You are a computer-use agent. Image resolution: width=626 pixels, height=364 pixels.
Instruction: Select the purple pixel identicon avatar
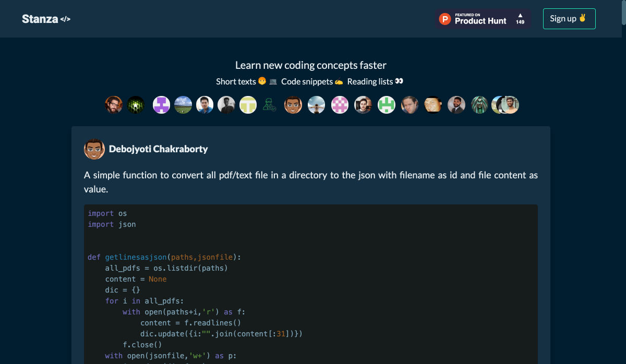(x=161, y=105)
